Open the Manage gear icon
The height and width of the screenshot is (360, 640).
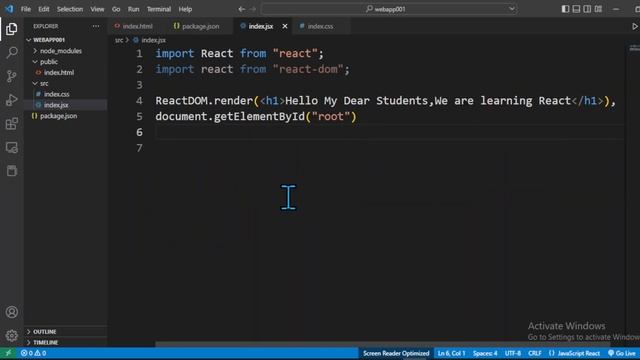12,336
